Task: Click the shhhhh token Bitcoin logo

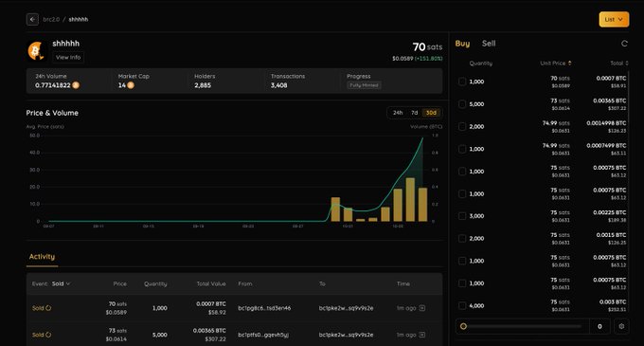Action: [36, 51]
